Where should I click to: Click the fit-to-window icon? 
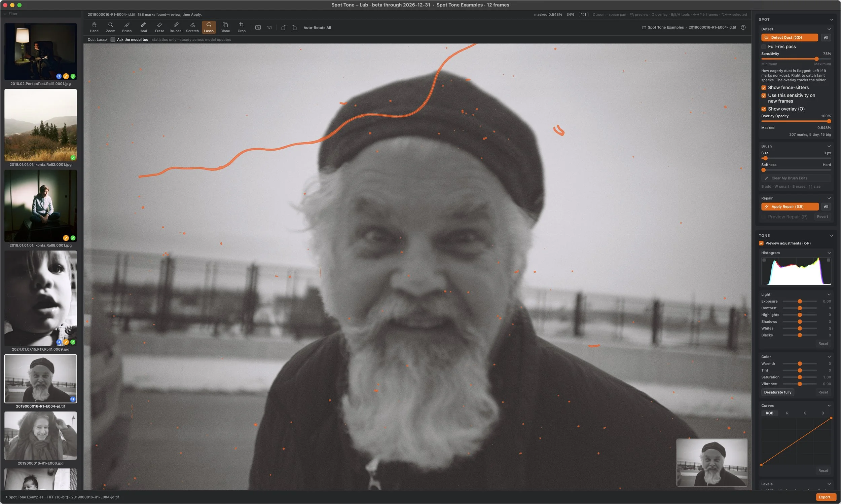(258, 28)
